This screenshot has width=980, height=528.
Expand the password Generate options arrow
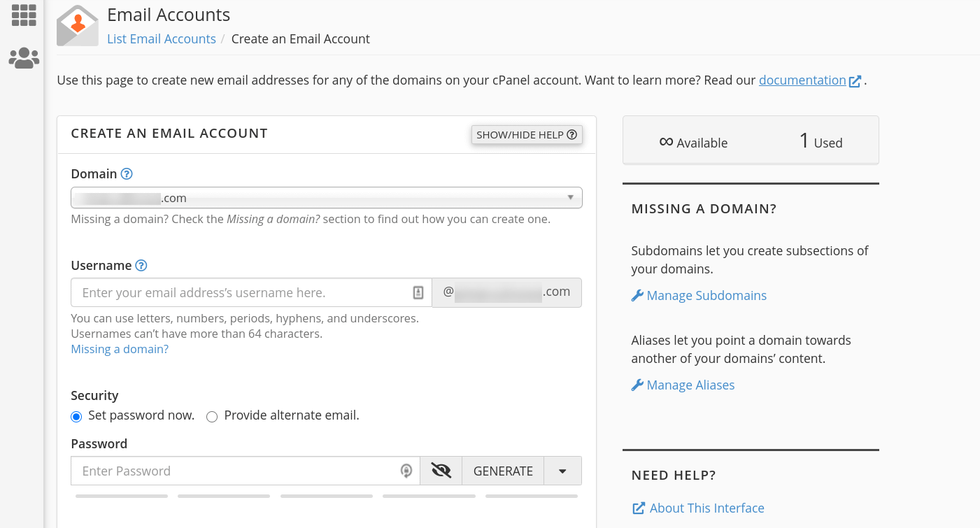[x=562, y=470]
